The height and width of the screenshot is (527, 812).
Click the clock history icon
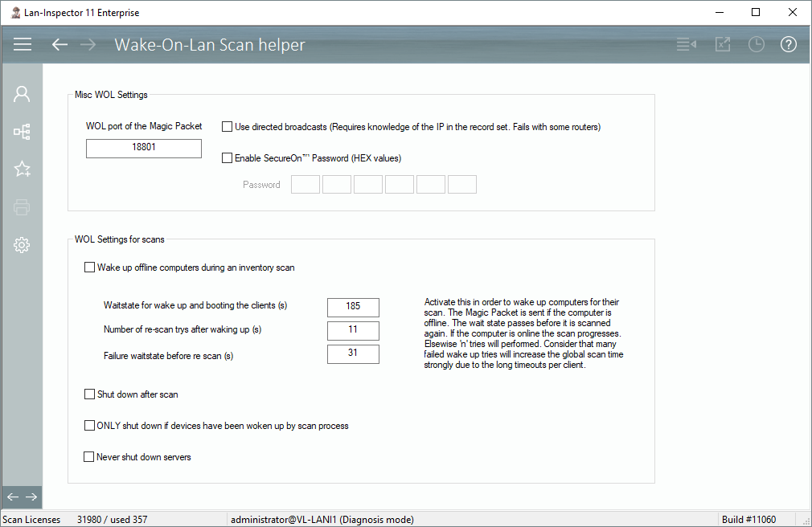(x=756, y=45)
